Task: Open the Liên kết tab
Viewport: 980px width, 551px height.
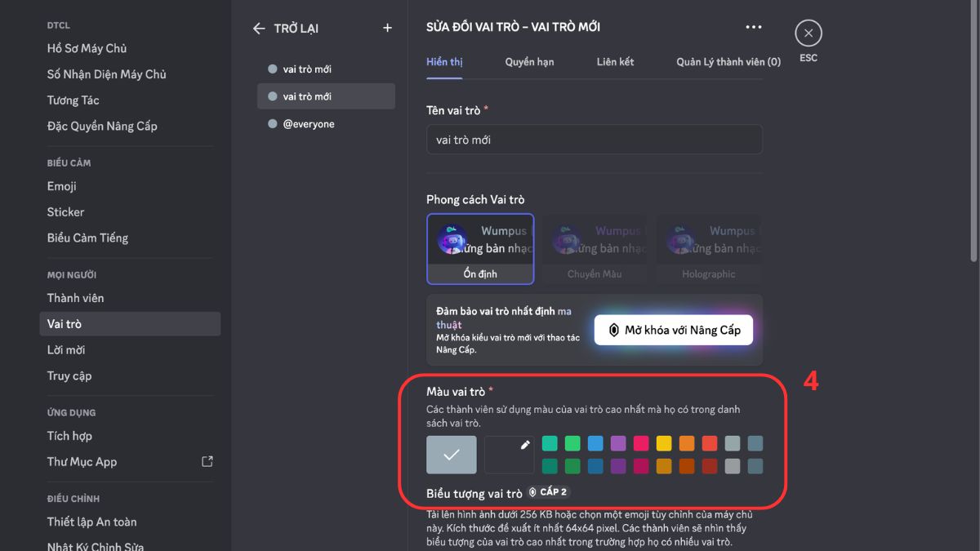Action: [615, 61]
